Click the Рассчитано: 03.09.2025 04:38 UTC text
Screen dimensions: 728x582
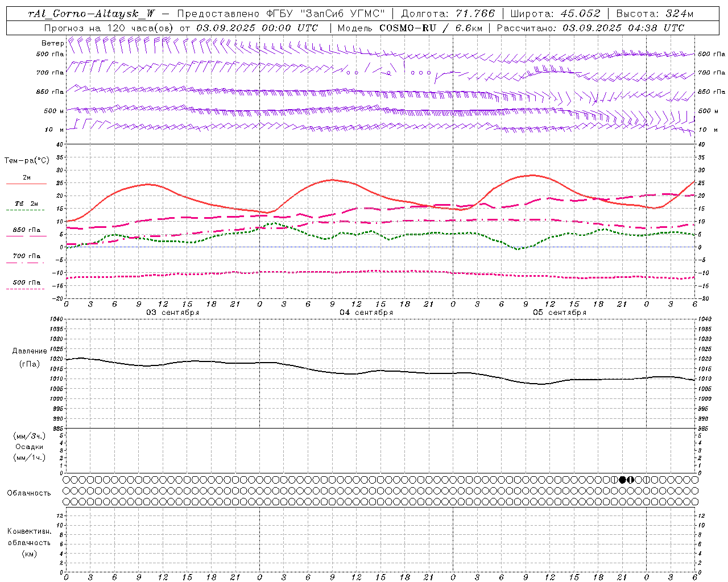click(x=590, y=28)
